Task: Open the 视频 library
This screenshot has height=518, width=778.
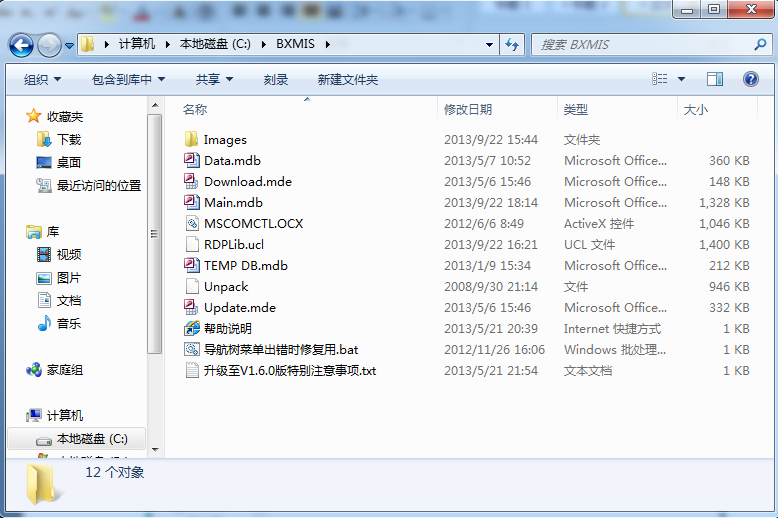Action: click(59, 255)
